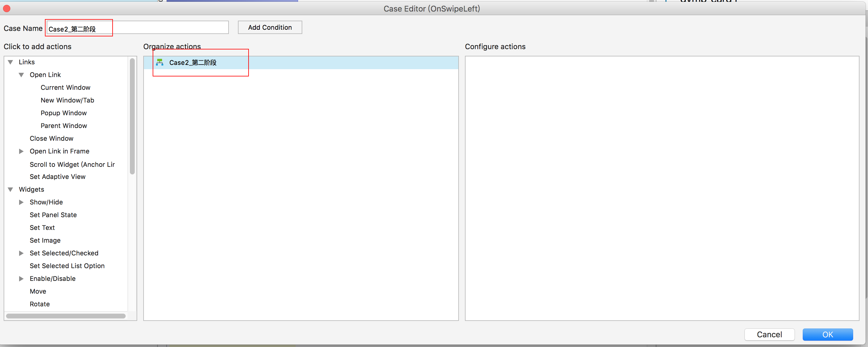Screen dimensions: 868x347
Task: Add the Move action
Action: pyautogui.click(x=38, y=291)
